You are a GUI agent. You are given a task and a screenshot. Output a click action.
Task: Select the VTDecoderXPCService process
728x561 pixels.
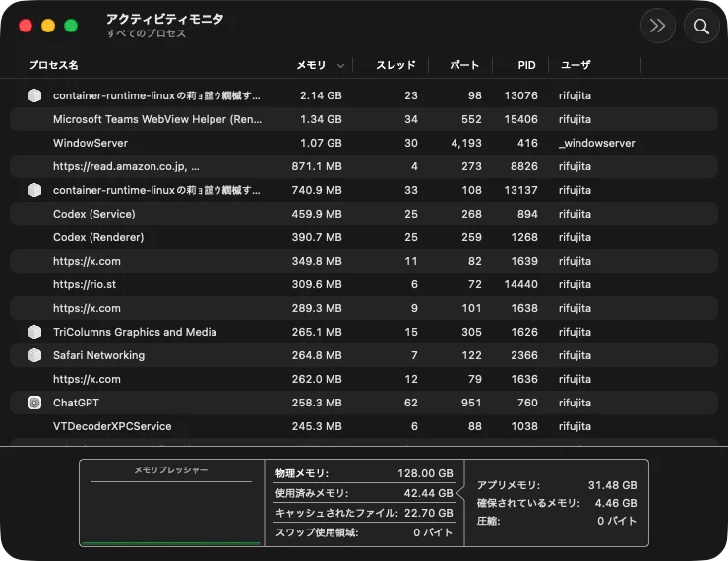point(364,426)
